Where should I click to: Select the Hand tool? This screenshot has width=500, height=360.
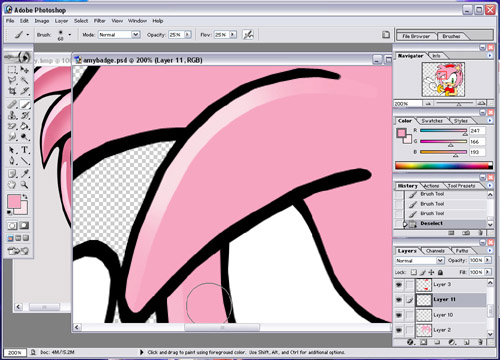click(12, 185)
